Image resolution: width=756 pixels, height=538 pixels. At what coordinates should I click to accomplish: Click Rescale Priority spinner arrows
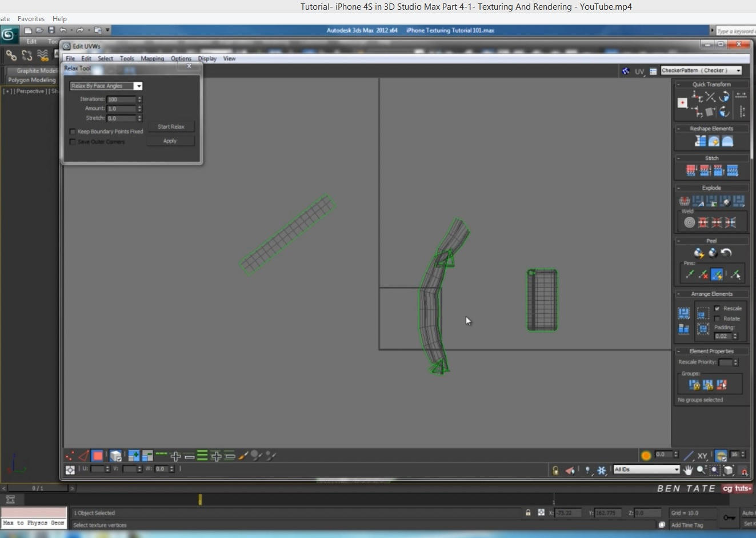click(736, 362)
